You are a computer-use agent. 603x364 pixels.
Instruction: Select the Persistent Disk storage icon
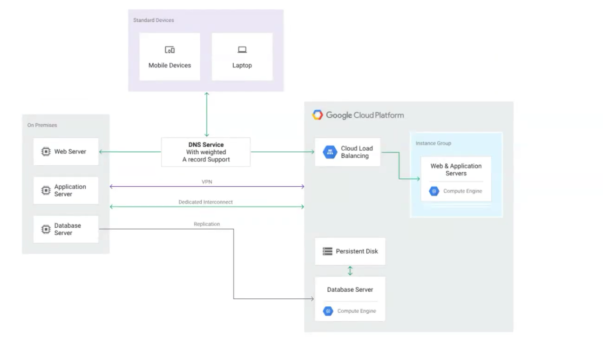pos(327,251)
